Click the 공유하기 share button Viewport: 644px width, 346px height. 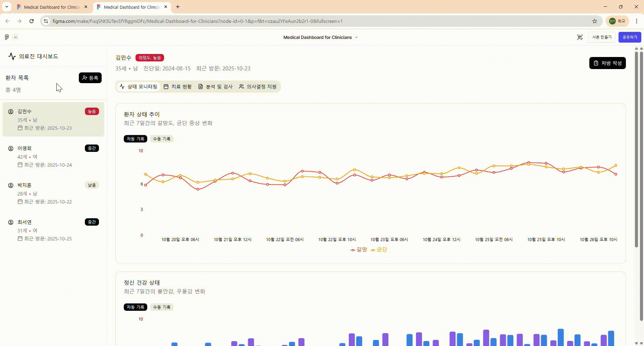tap(630, 37)
